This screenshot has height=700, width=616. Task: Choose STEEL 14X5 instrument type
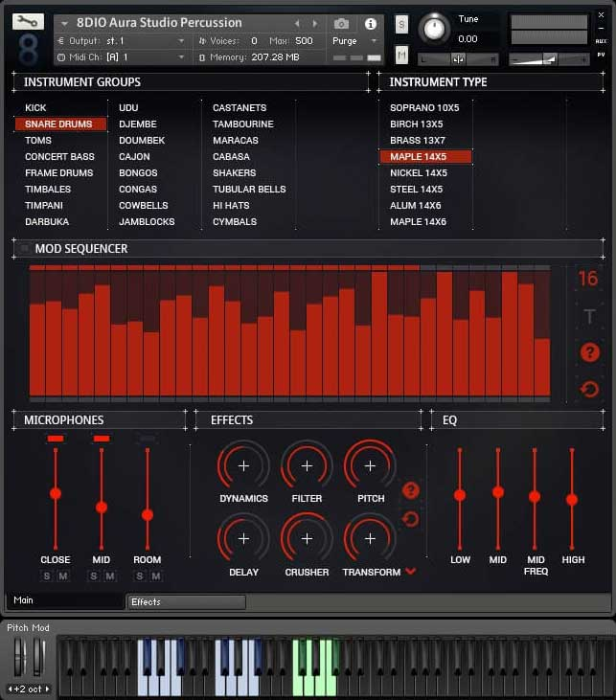[x=417, y=189]
